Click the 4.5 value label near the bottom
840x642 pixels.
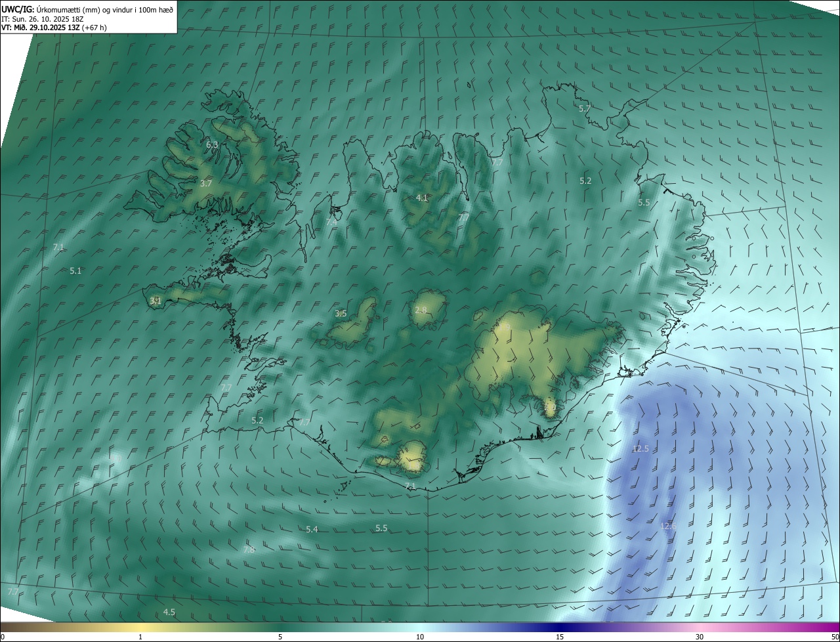tap(169, 612)
